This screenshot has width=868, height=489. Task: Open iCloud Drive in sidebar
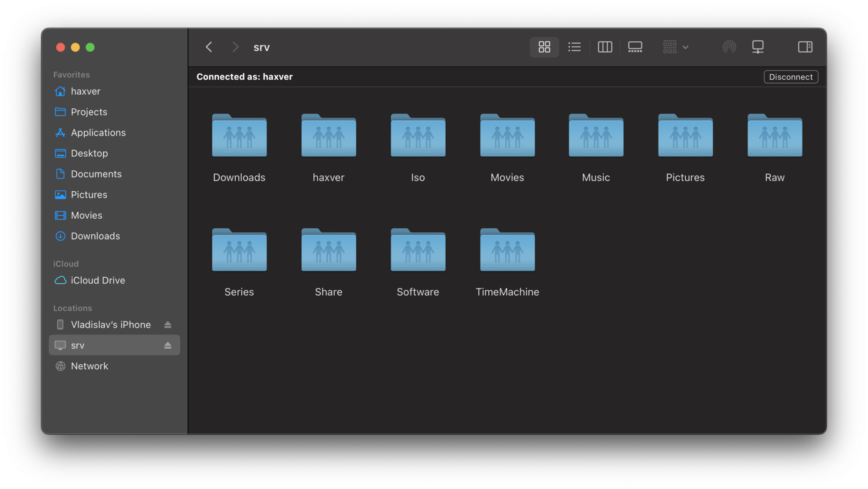pyautogui.click(x=98, y=280)
